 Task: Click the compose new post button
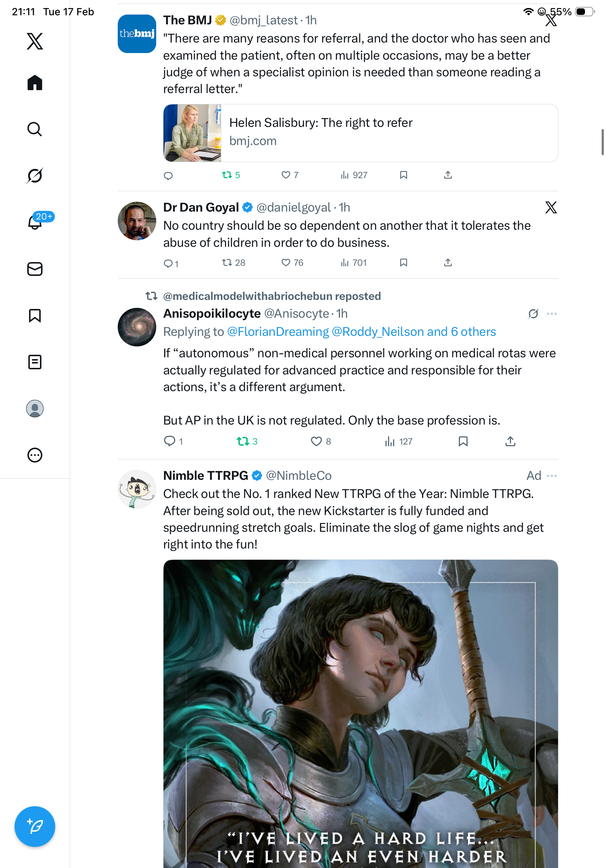35,827
